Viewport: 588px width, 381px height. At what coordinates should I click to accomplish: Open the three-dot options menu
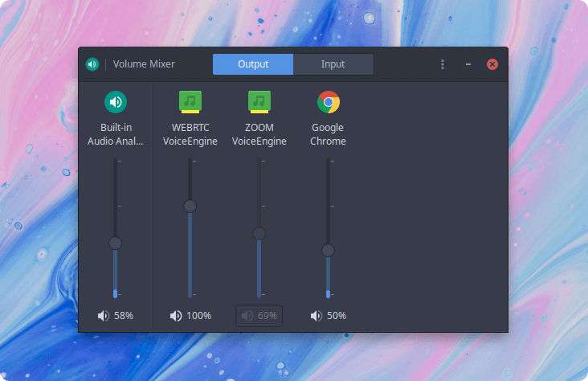point(443,64)
